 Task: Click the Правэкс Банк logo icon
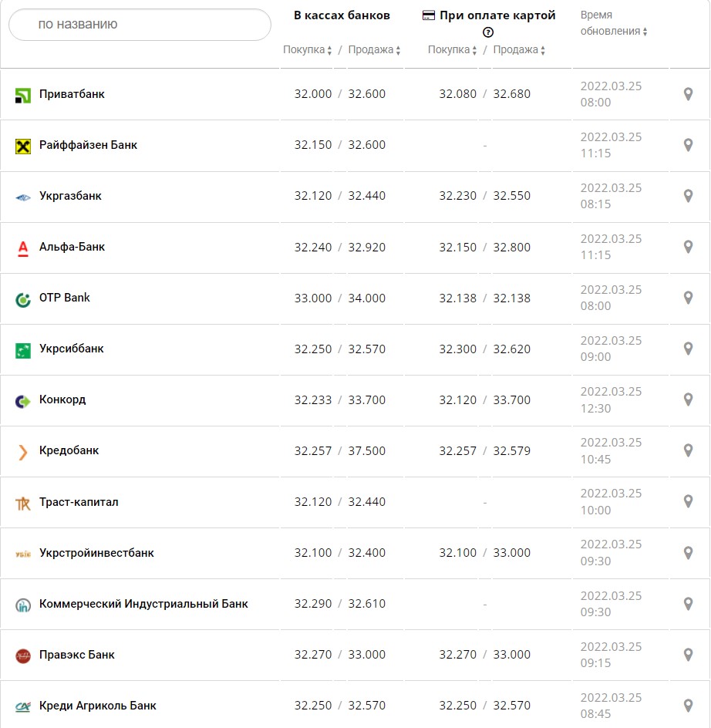[23, 656]
